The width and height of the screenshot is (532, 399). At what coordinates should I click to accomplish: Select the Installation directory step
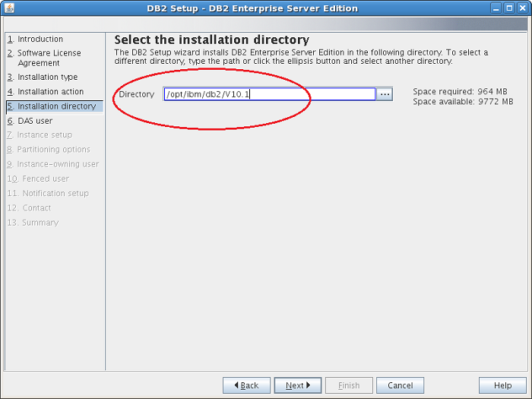click(56, 106)
